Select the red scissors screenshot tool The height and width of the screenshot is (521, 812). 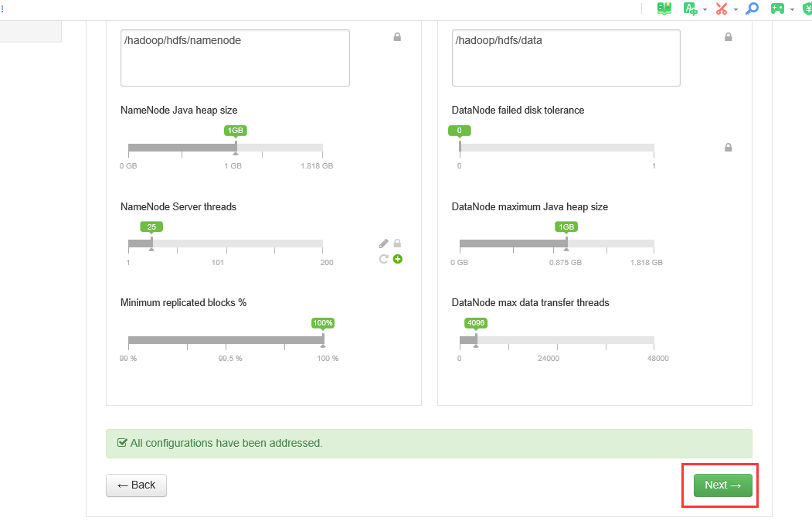(x=722, y=9)
